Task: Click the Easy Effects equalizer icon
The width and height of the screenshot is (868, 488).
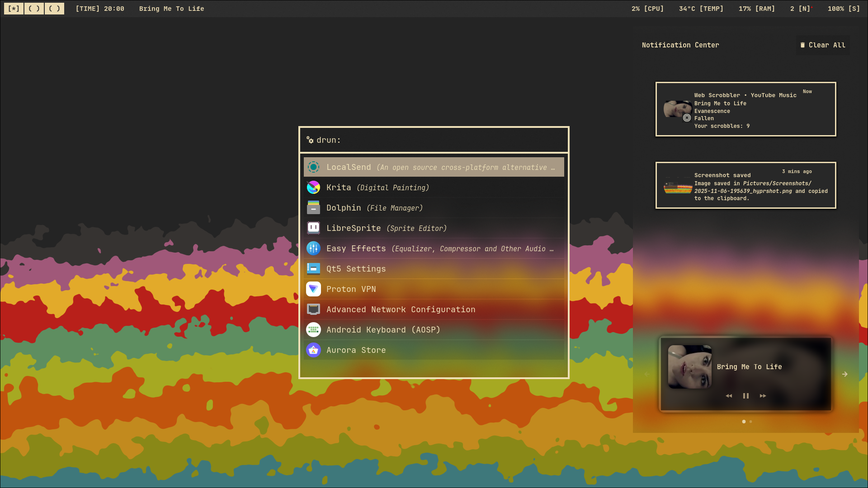Action: coord(313,249)
